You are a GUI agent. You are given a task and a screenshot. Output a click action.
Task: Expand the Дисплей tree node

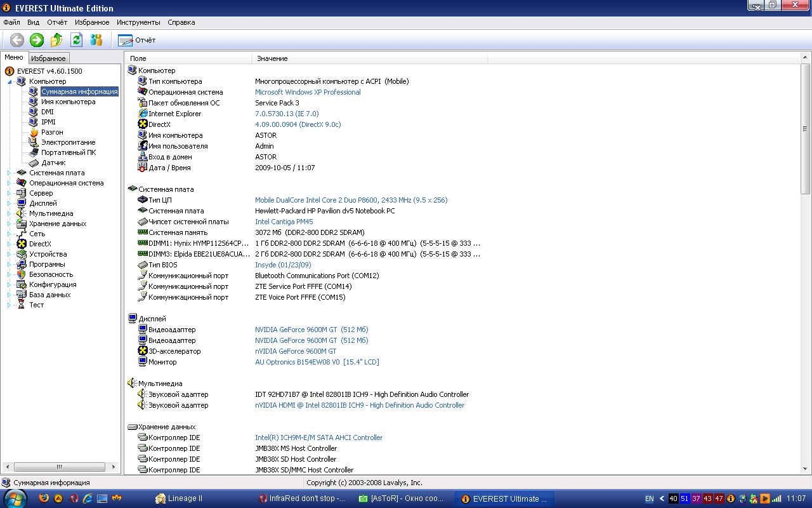[10, 203]
